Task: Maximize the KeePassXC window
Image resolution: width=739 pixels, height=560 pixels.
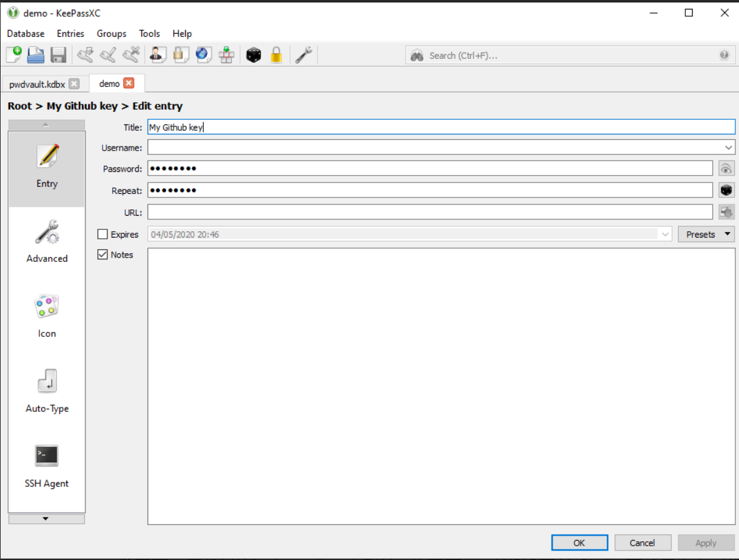Action: click(x=688, y=13)
